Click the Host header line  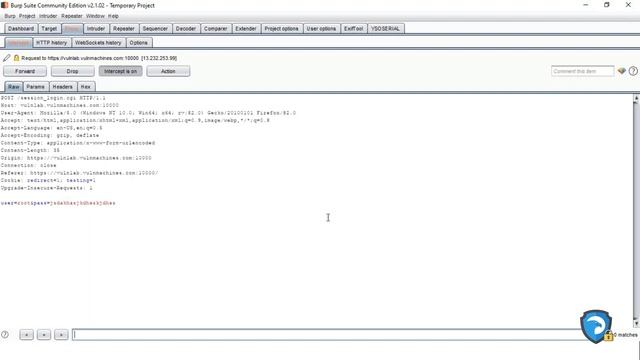(x=60, y=105)
